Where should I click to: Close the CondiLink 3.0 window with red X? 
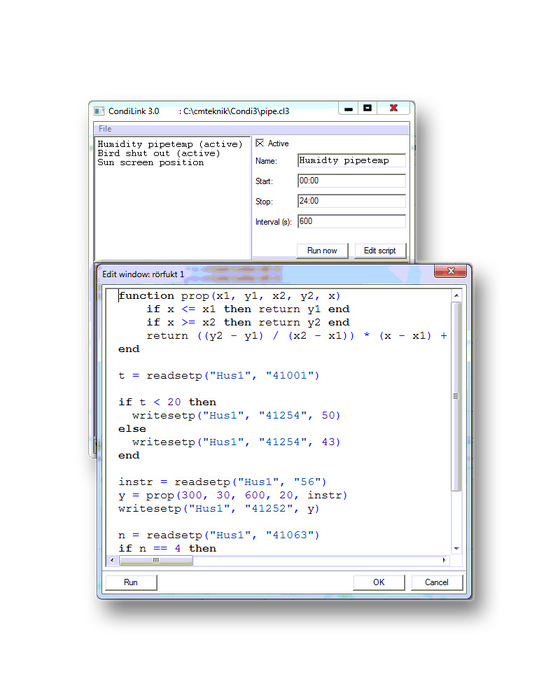(x=393, y=108)
